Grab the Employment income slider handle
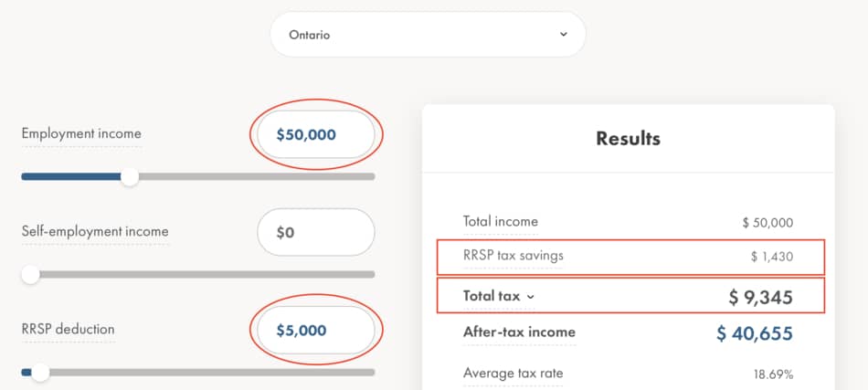 pyautogui.click(x=130, y=176)
